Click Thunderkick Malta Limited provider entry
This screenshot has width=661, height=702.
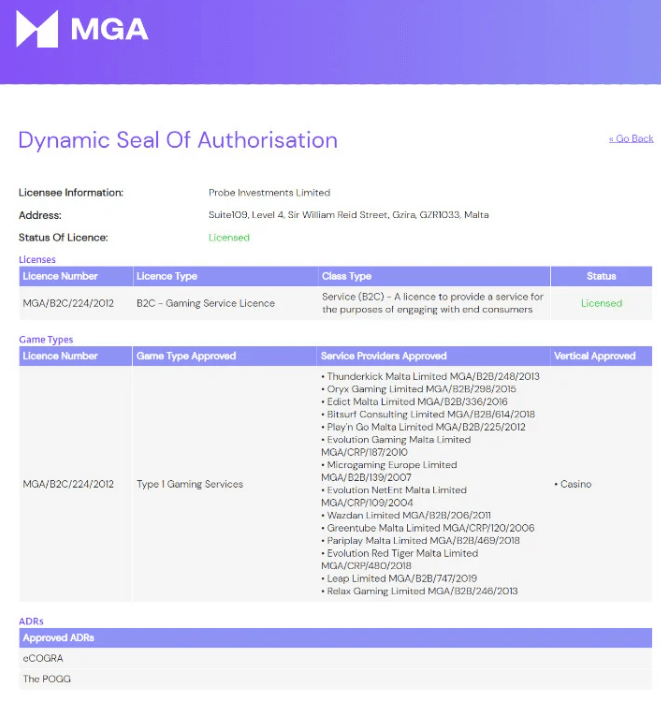click(430, 377)
